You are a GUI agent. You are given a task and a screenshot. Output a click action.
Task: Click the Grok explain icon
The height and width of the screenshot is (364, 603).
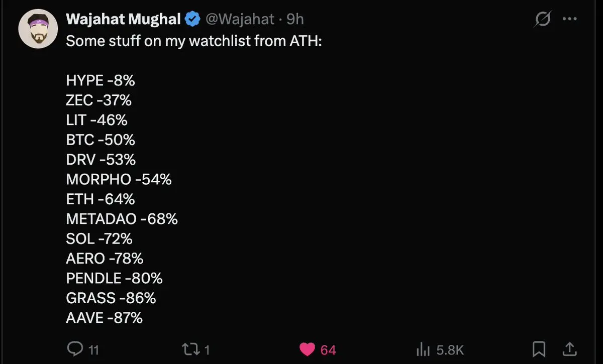[x=543, y=20]
